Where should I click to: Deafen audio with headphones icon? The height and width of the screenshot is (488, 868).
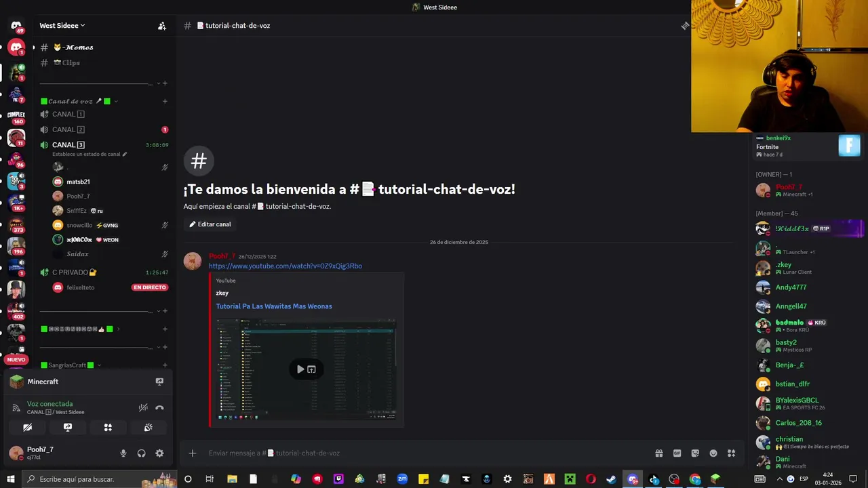click(x=141, y=453)
